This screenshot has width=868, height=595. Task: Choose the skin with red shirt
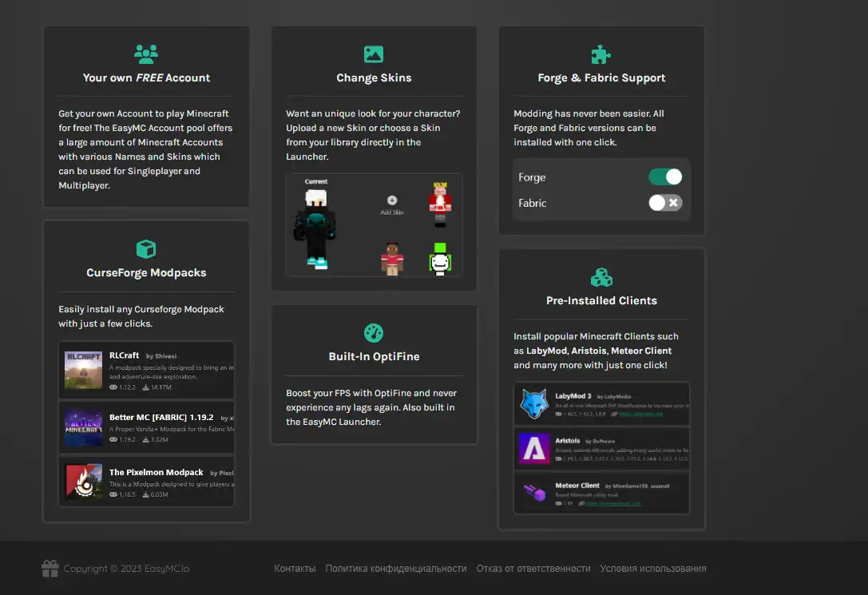click(x=392, y=259)
